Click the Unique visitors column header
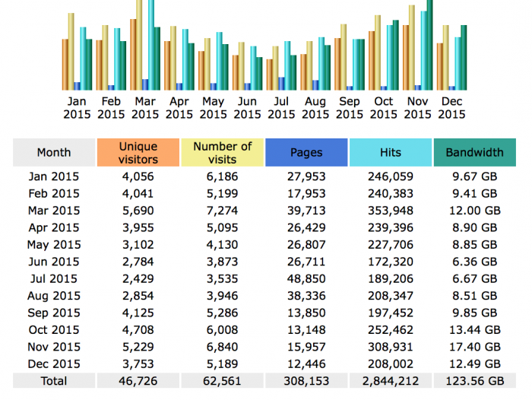This screenshot has height=400, width=532. click(x=138, y=152)
